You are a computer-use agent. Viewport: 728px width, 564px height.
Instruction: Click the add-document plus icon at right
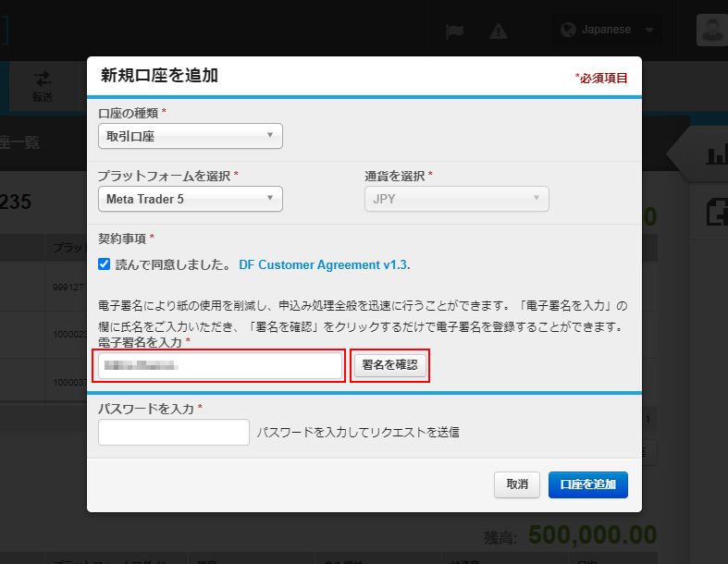(716, 213)
